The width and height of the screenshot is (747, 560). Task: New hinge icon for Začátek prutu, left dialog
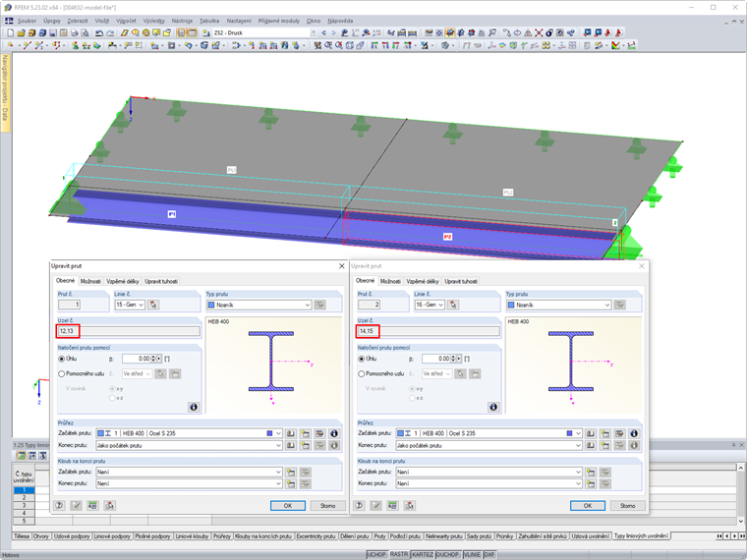291,472
